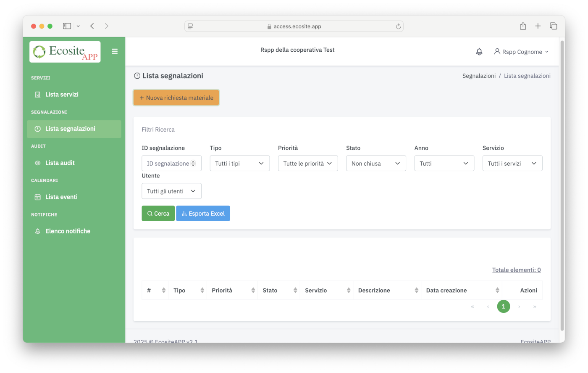The image size is (588, 373).
Task: Open the Tutti gli utenti dropdown
Action: pyautogui.click(x=171, y=191)
